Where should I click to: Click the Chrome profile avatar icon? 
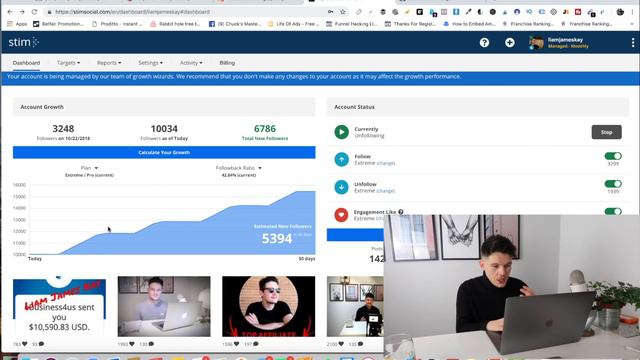point(620,12)
